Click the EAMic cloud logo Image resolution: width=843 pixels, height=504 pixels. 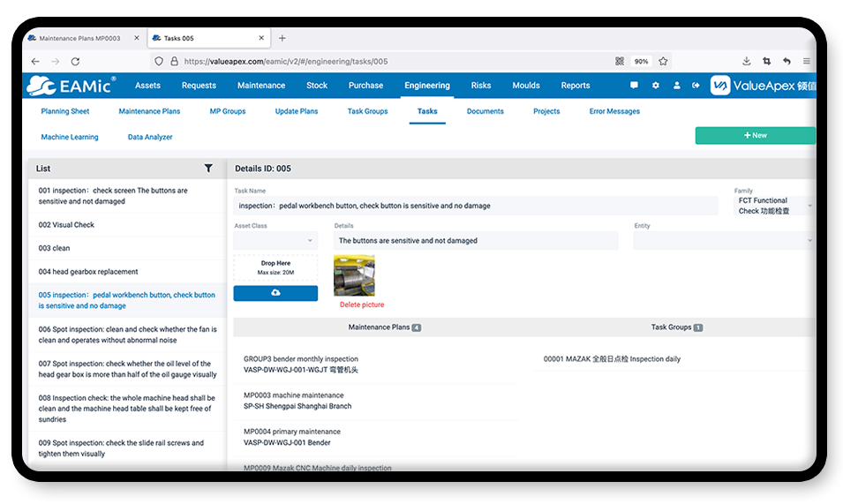[71, 86]
